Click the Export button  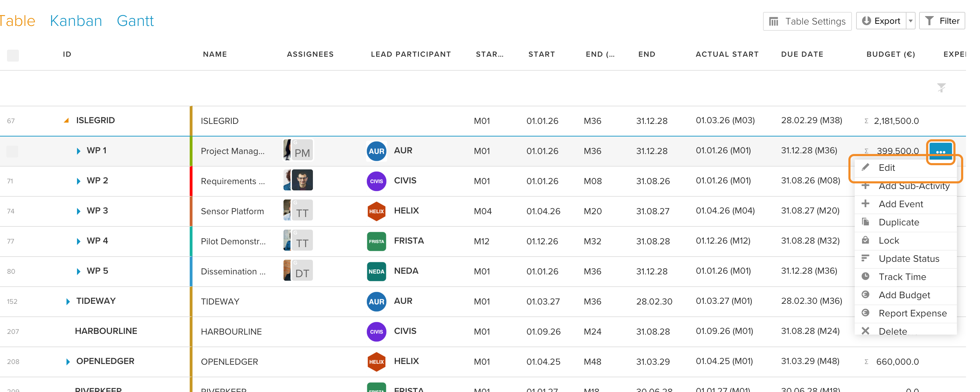point(881,21)
